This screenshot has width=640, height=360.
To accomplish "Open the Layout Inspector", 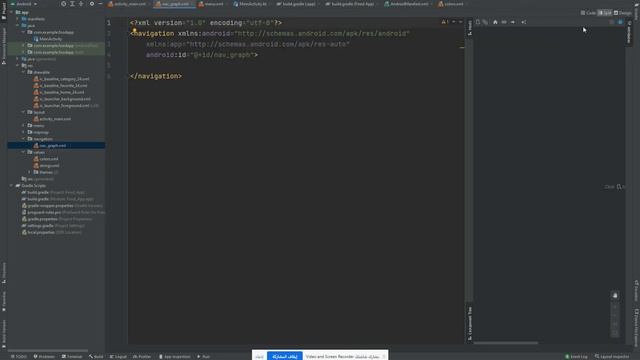I will coord(612,356).
